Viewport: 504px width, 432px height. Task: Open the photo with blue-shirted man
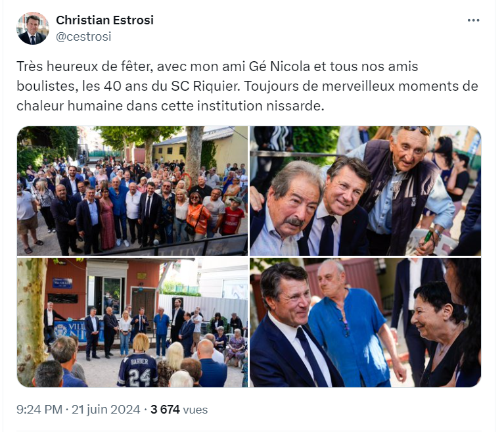(365, 322)
